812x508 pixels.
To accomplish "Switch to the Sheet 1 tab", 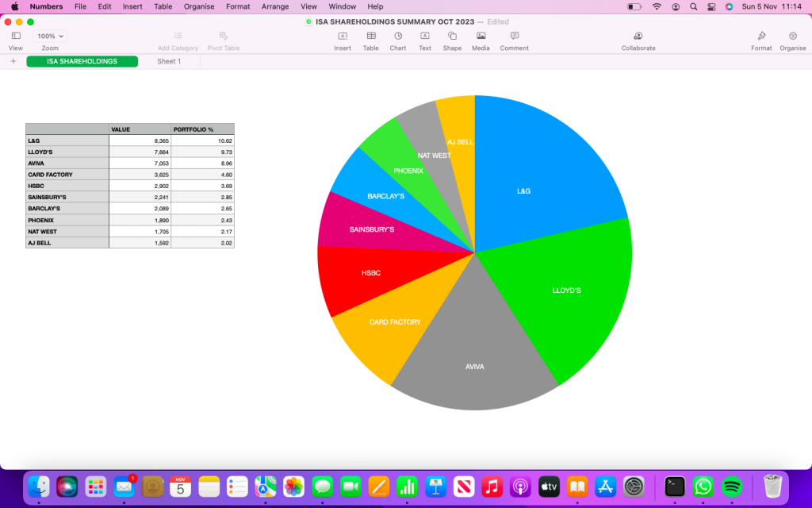I will [x=168, y=61].
